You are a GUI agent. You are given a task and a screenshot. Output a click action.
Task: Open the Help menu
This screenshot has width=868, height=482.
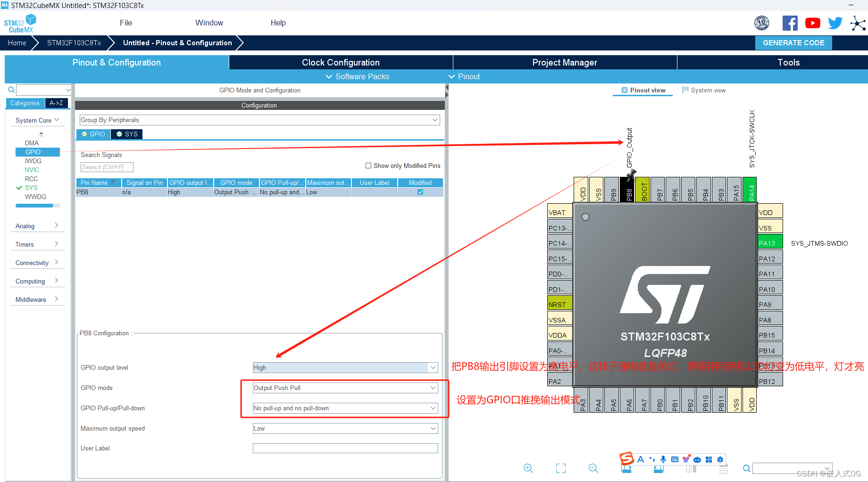278,23
